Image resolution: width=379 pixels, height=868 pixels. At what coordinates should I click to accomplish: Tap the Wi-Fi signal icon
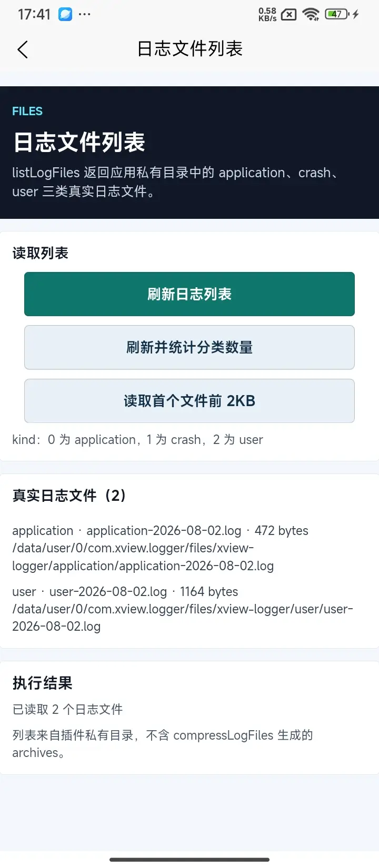(311, 14)
